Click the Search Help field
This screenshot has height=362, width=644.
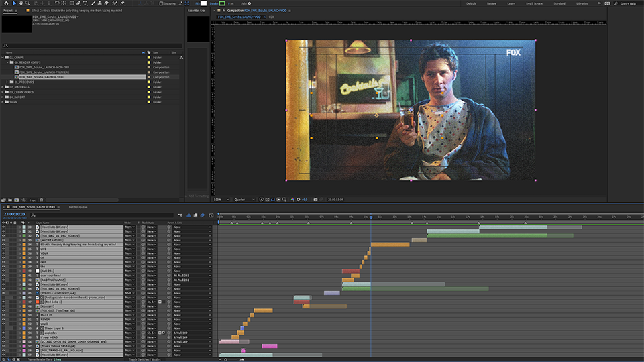coord(628,3)
